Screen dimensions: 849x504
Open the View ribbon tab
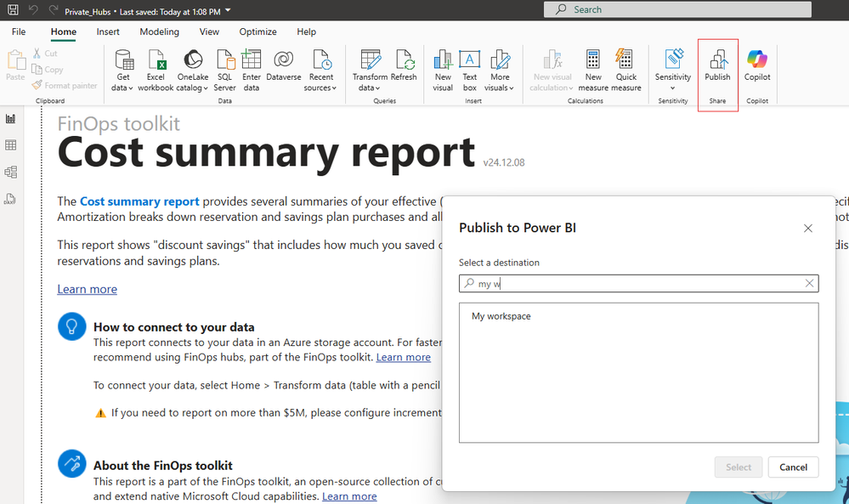pos(209,32)
